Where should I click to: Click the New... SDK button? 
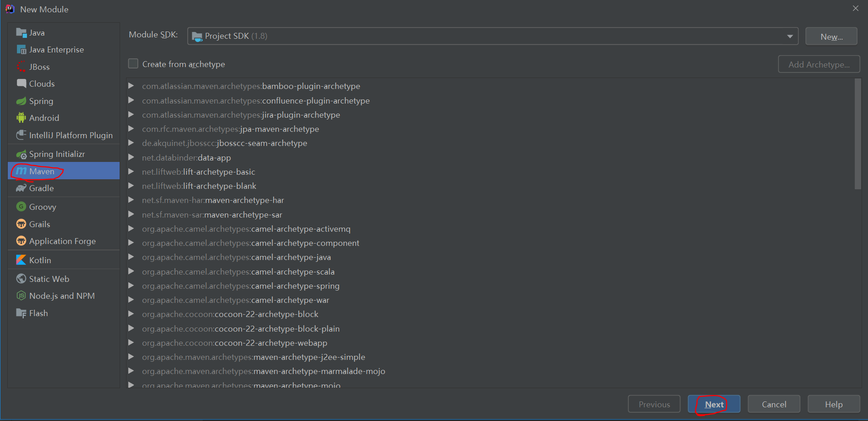(x=831, y=36)
